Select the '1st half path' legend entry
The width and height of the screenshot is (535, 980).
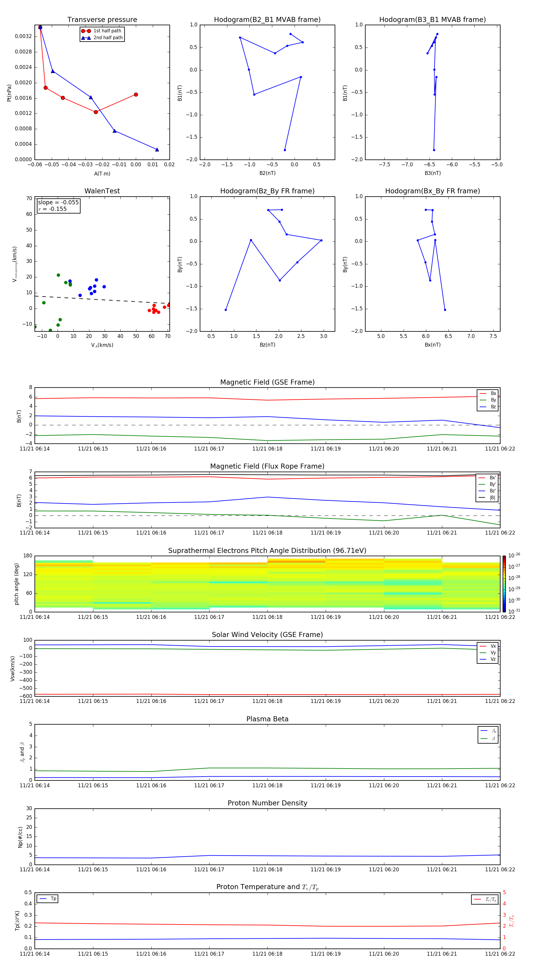pyautogui.click(x=102, y=31)
